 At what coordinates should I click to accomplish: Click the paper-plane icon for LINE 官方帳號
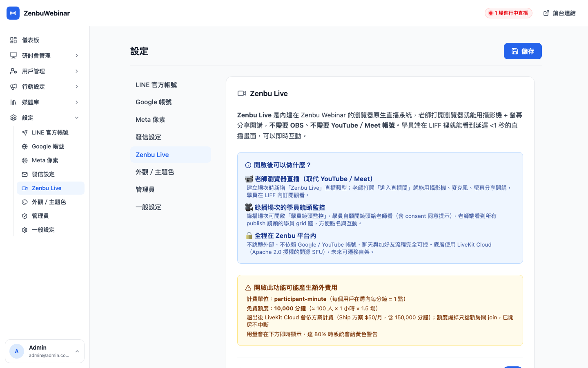[24, 132]
